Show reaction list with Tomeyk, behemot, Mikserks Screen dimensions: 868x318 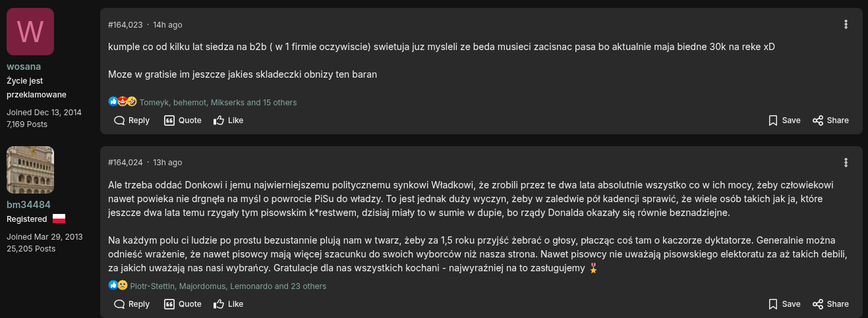[x=218, y=103]
